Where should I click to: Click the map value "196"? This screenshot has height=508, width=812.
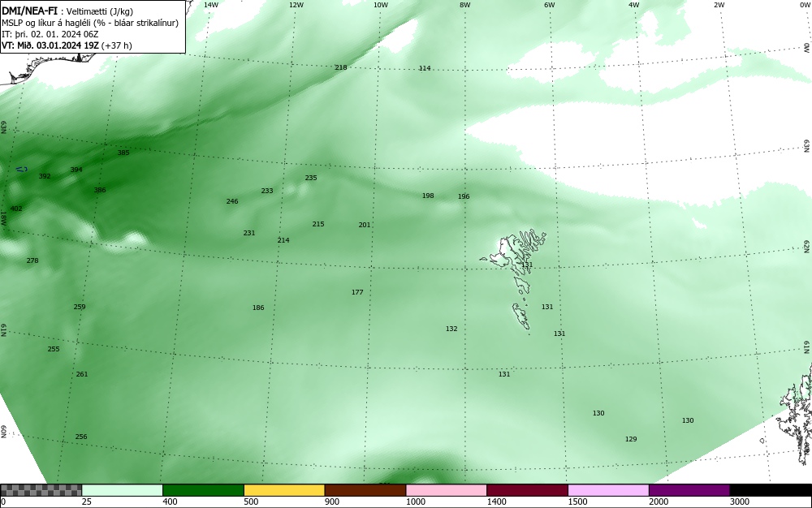[464, 196]
